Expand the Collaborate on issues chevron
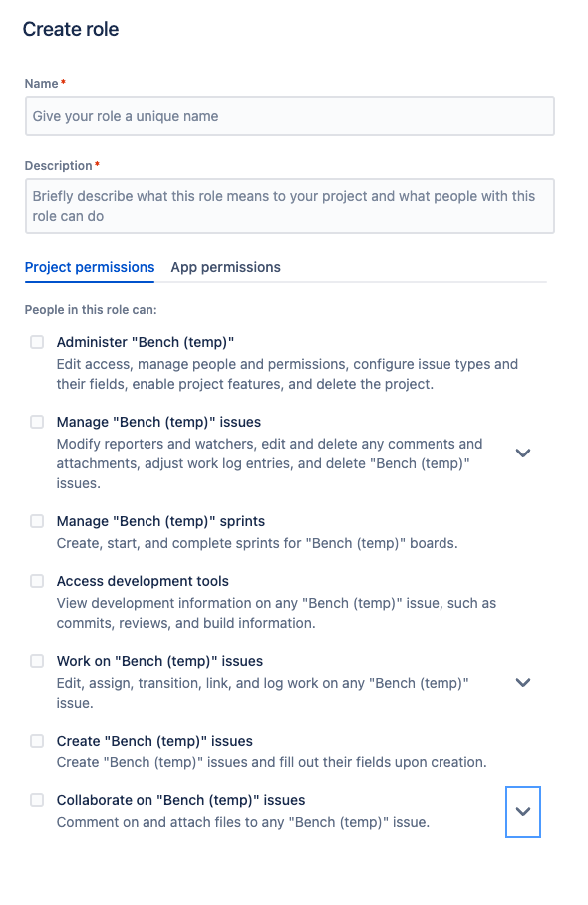 point(523,811)
